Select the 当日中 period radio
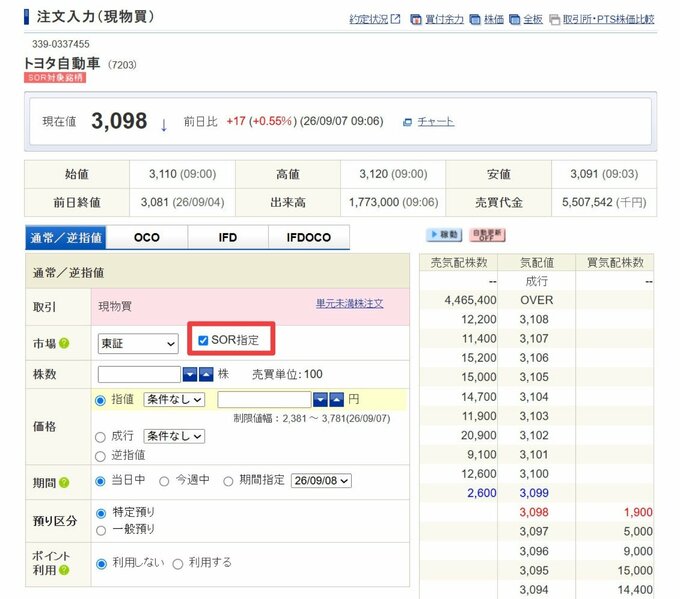This screenshot has height=599, width=680. [100, 481]
